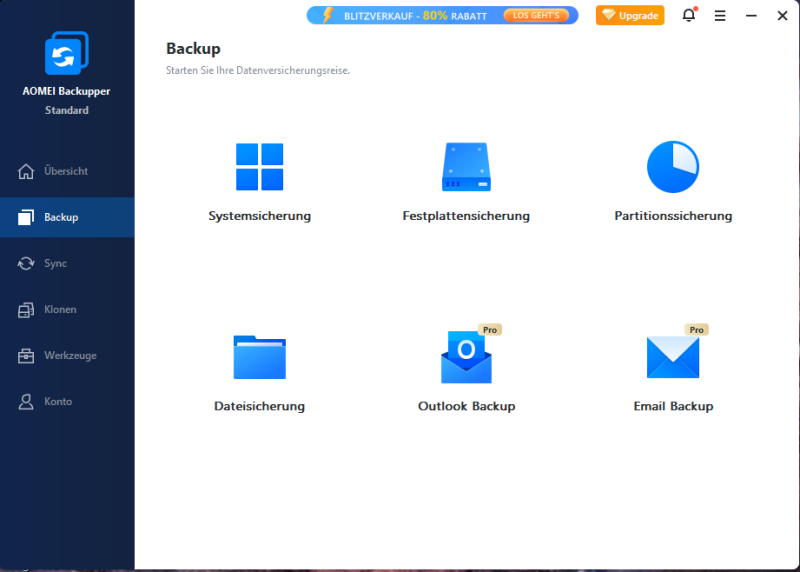Open Werkzeuge in sidebar

[67, 356]
